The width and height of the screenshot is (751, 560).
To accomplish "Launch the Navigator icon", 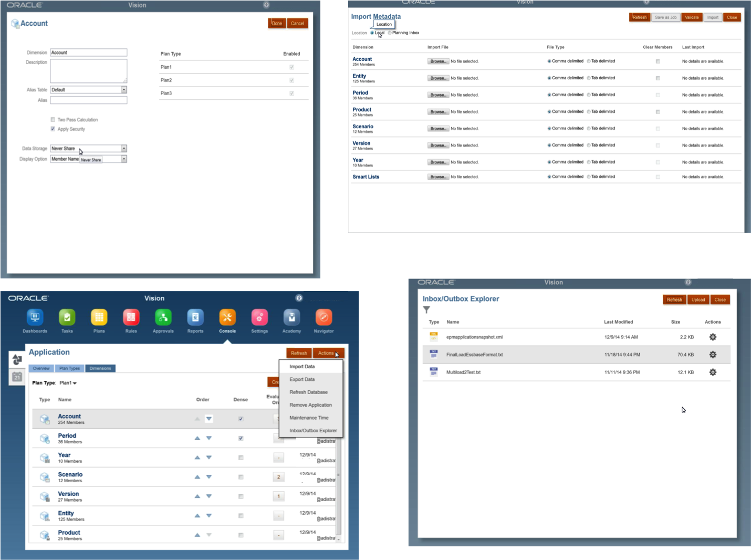I will [324, 317].
